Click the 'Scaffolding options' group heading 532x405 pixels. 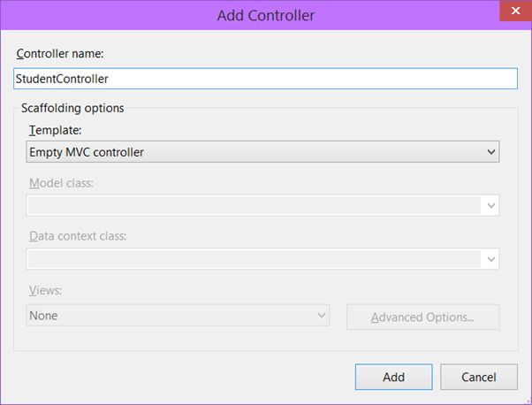[x=72, y=108]
